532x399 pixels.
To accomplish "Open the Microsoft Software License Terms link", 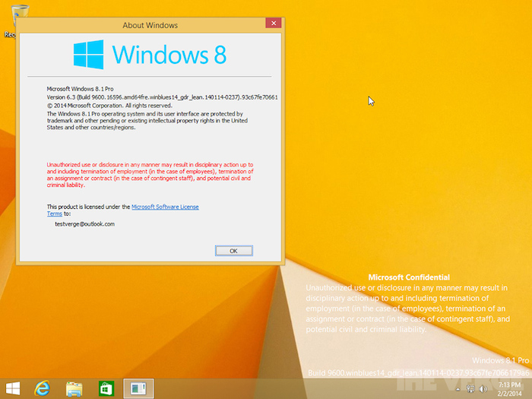I will click(x=165, y=207).
